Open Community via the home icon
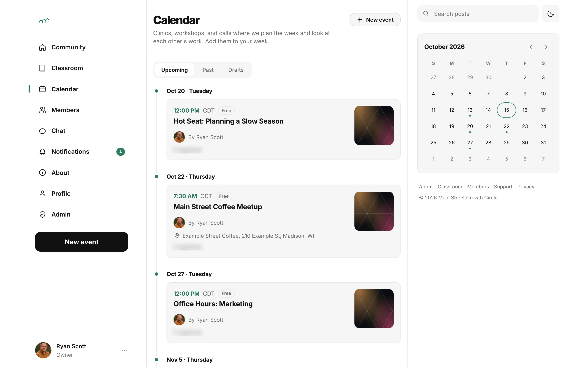 pyautogui.click(x=42, y=47)
